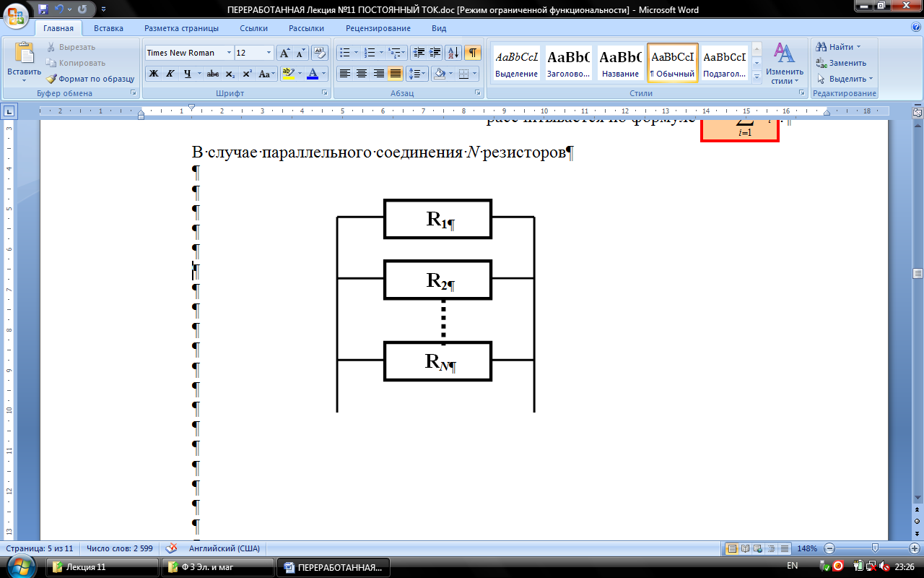Image resolution: width=924 pixels, height=578 pixels.
Task: Toggle justify alignment
Action: (x=395, y=74)
